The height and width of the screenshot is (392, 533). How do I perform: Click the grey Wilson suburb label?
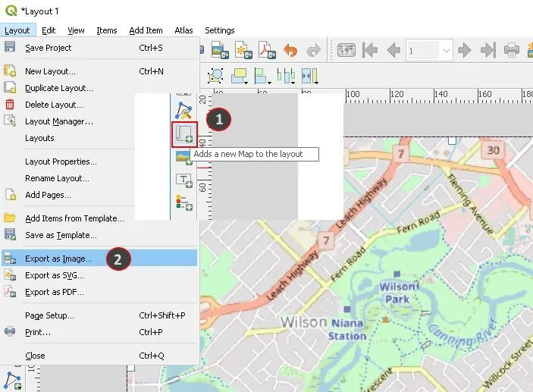tap(304, 322)
